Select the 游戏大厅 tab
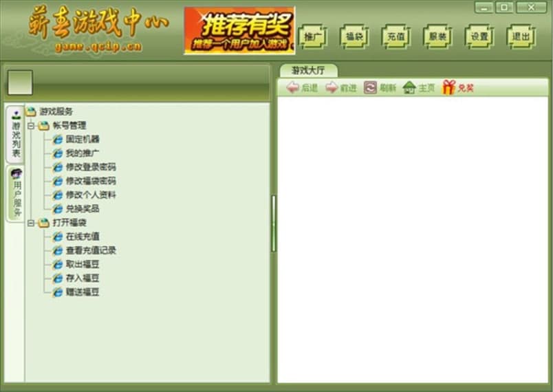The height and width of the screenshot is (392, 553). coord(308,71)
